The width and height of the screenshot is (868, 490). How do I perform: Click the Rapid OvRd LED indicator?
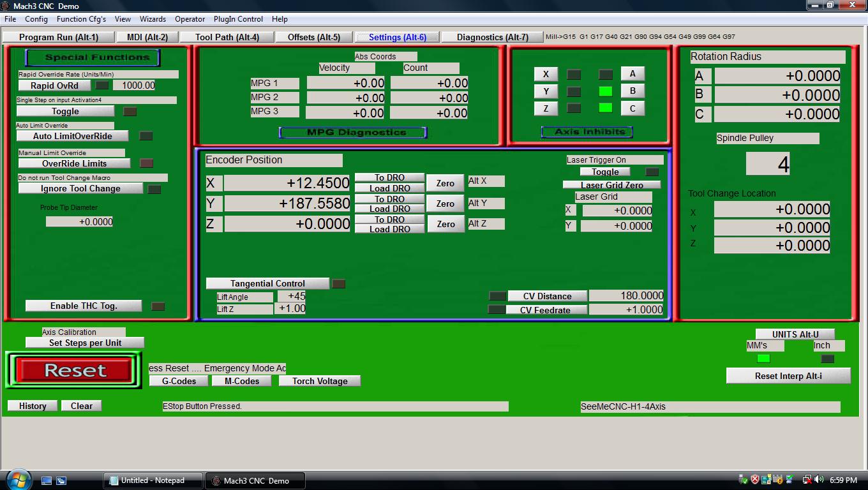[102, 85]
